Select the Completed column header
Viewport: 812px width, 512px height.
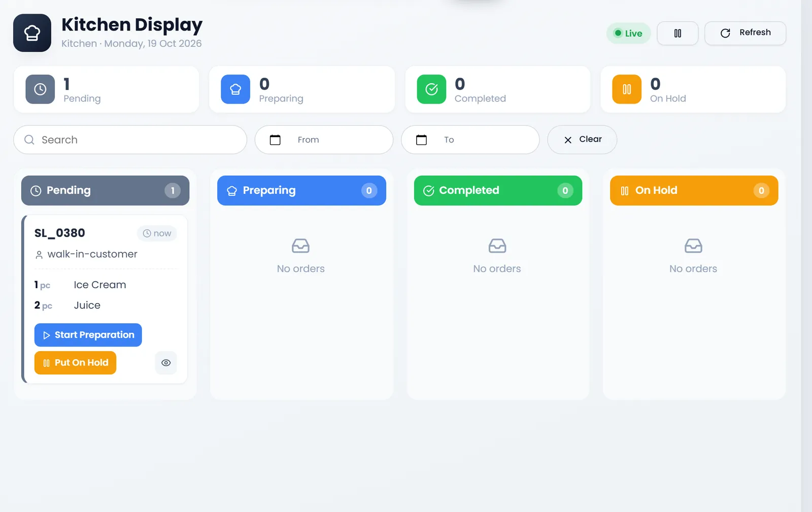tap(498, 191)
